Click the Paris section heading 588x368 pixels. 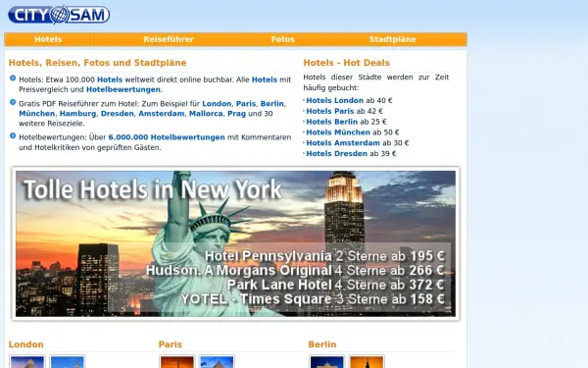[x=171, y=344]
